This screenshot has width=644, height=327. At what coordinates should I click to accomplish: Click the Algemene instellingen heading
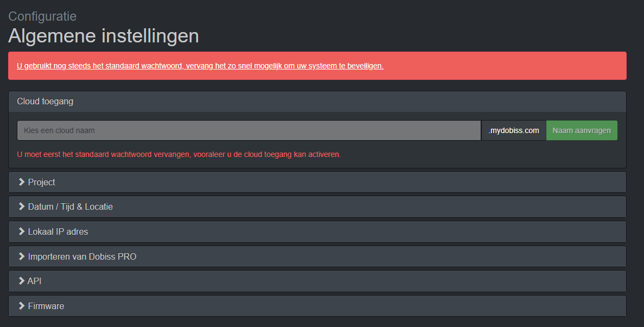(x=104, y=36)
